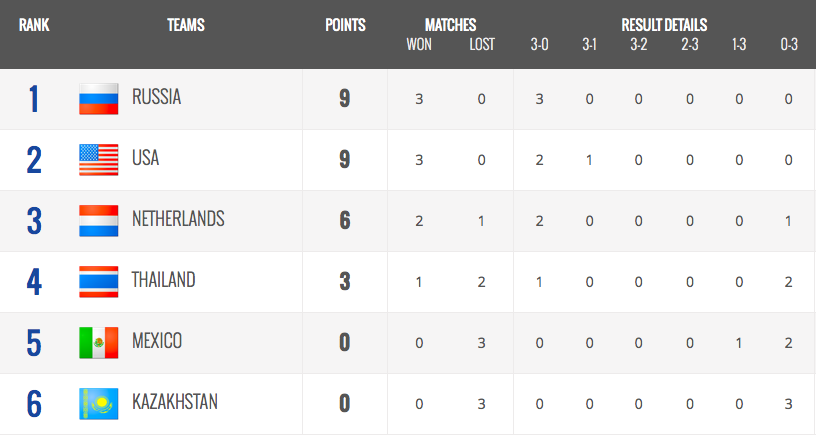Sort by the POINTS column header

click(346, 25)
